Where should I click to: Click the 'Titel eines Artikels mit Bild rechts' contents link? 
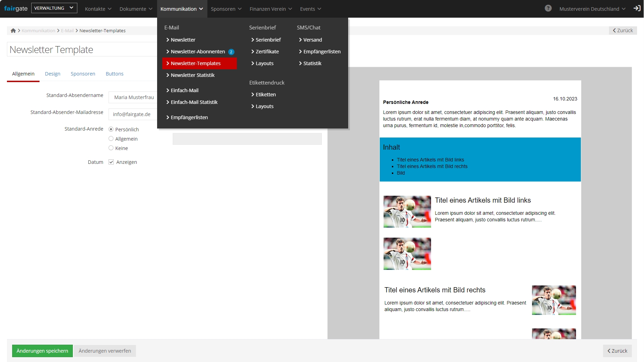432,166
